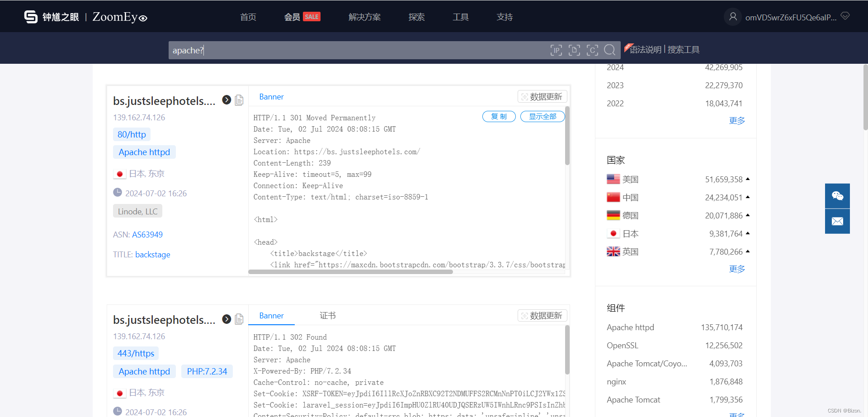
Task: Click 数据更新 button on first result
Action: coord(542,96)
